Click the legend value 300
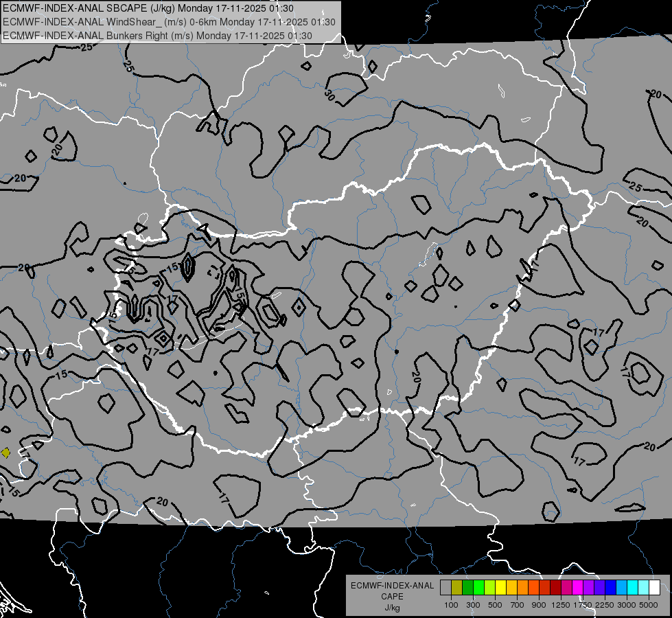 pyautogui.click(x=473, y=605)
